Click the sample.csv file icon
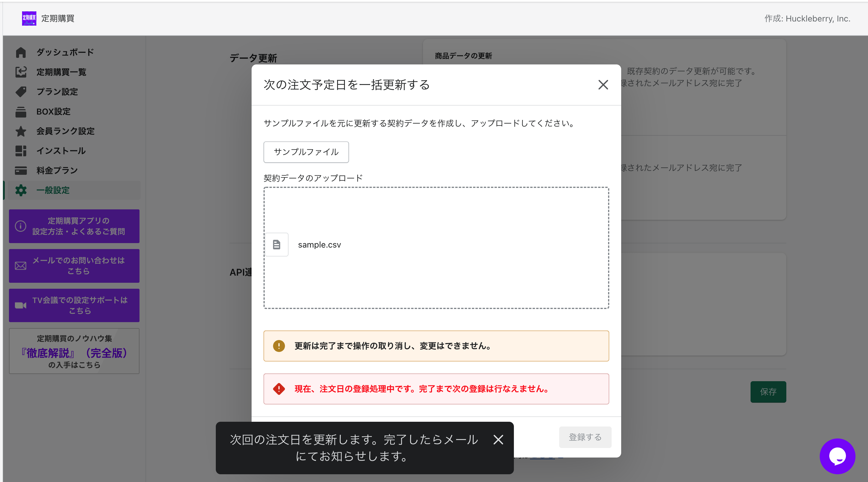Screen dimensions: 868x482 (x=276, y=245)
